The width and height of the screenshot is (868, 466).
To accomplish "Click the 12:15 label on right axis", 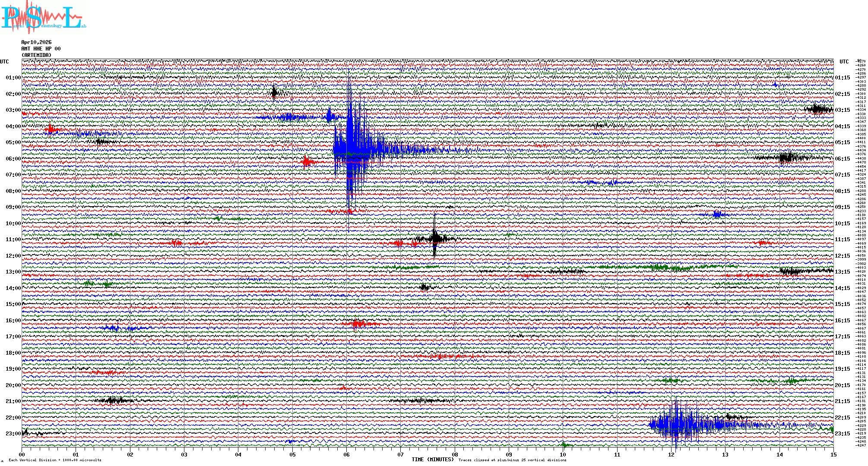I will click(x=842, y=256).
